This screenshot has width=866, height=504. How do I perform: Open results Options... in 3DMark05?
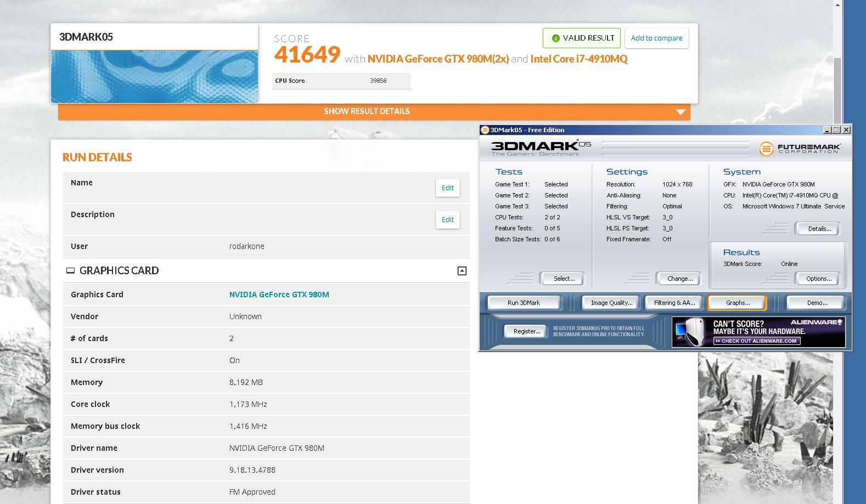(x=817, y=279)
